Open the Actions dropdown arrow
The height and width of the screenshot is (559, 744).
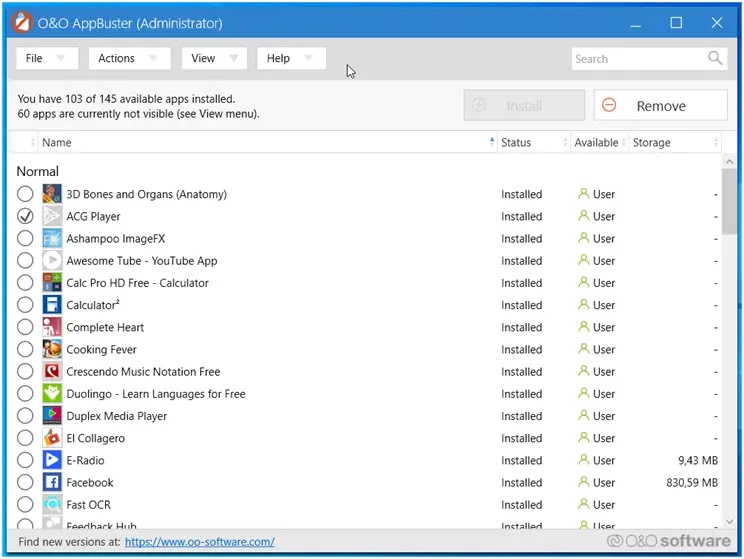pyautogui.click(x=152, y=58)
